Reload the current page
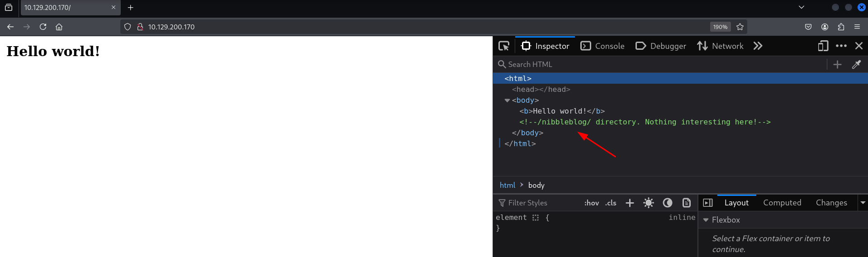The image size is (868, 257). (43, 27)
